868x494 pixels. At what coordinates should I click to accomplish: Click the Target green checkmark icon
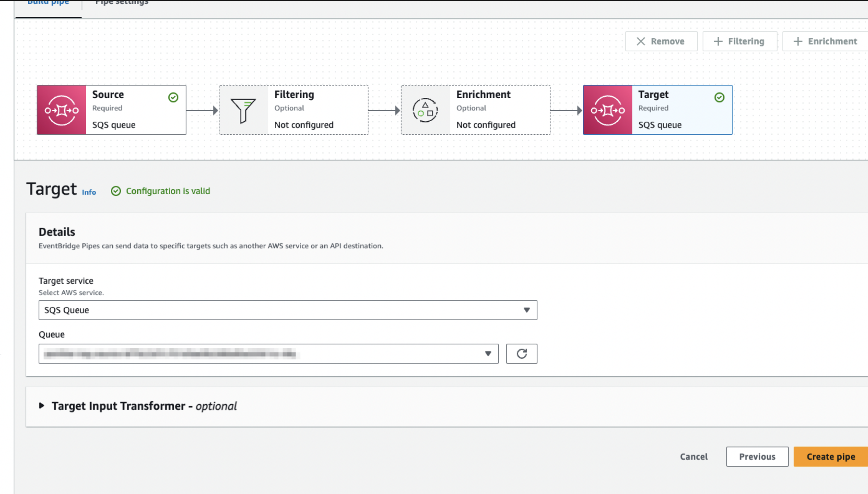pyautogui.click(x=719, y=97)
